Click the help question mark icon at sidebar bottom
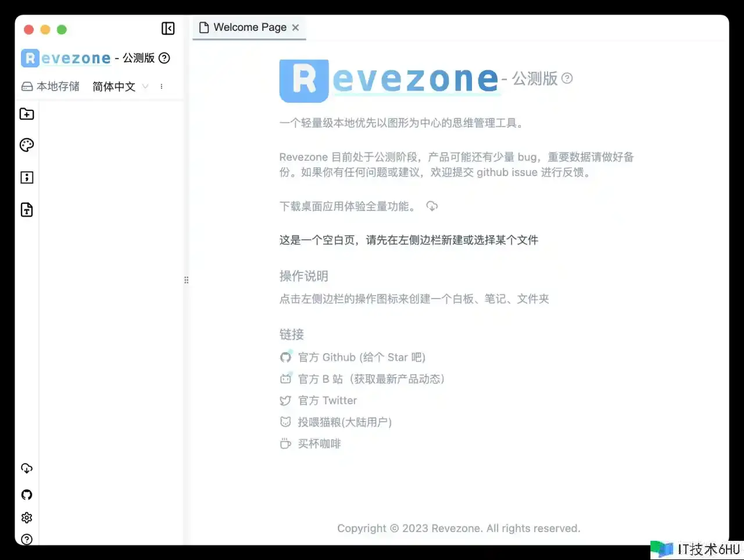Viewport: 744px width, 560px height. (27, 539)
